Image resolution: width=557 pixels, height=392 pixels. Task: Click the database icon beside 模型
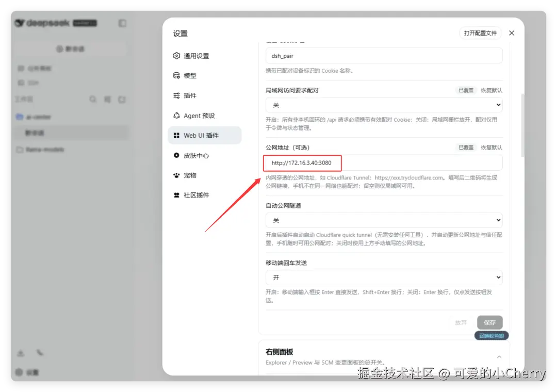176,76
